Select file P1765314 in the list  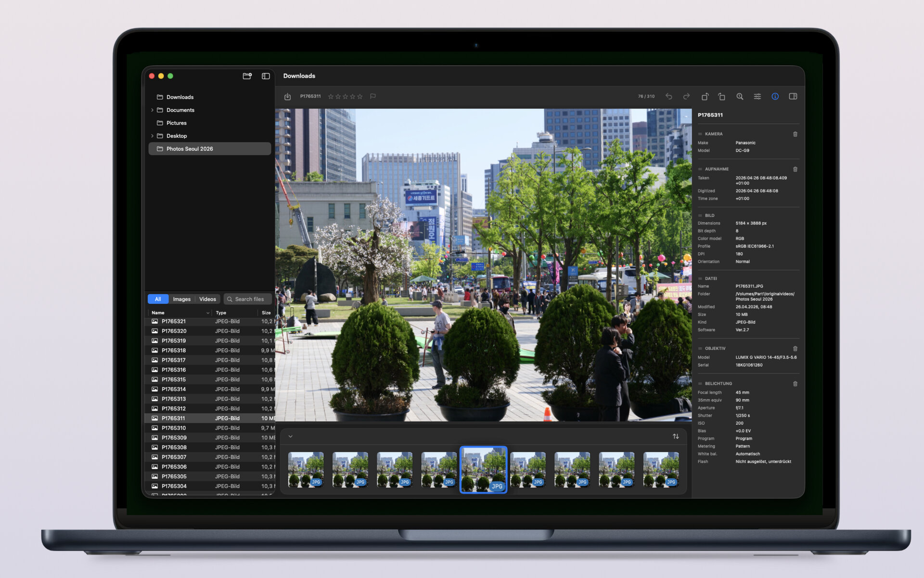point(210,389)
